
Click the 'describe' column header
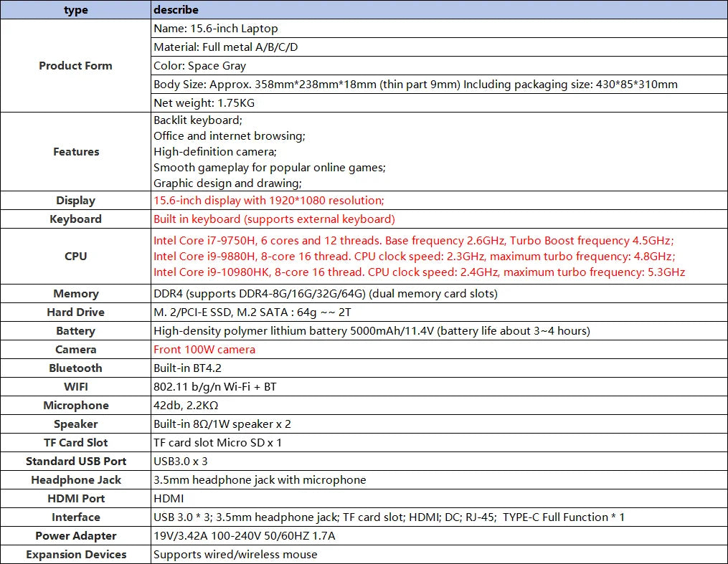[176, 10]
